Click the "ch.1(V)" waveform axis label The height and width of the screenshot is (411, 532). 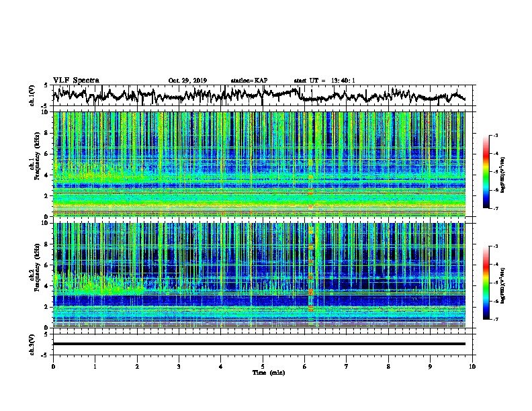click(x=32, y=95)
